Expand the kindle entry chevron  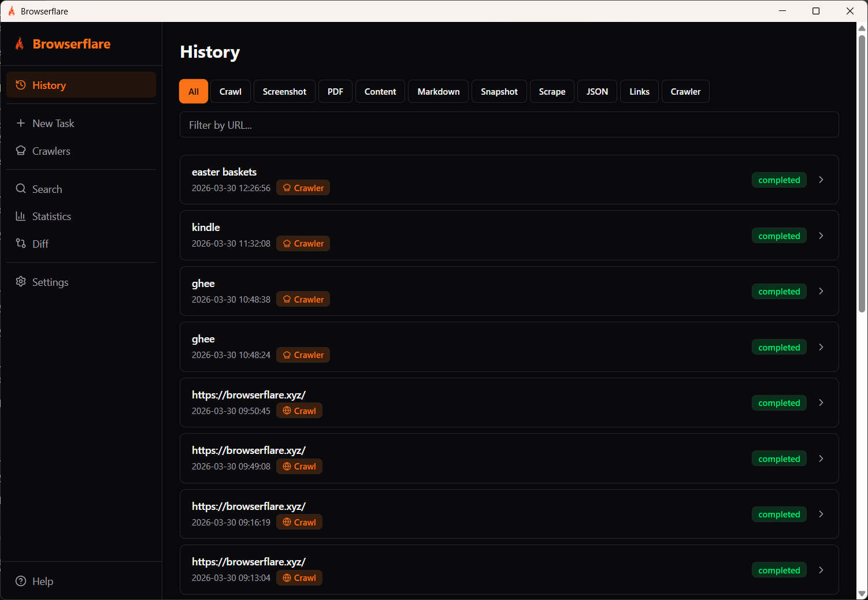point(821,236)
